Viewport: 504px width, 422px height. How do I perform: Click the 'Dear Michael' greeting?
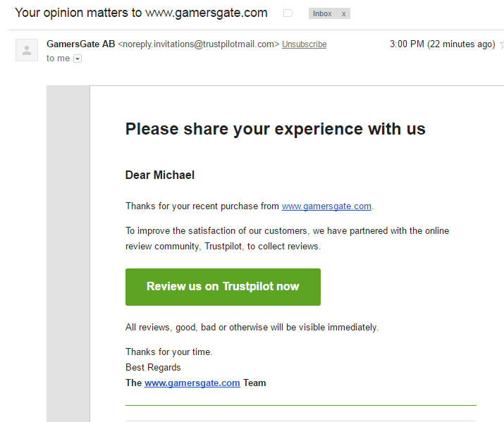click(x=160, y=175)
